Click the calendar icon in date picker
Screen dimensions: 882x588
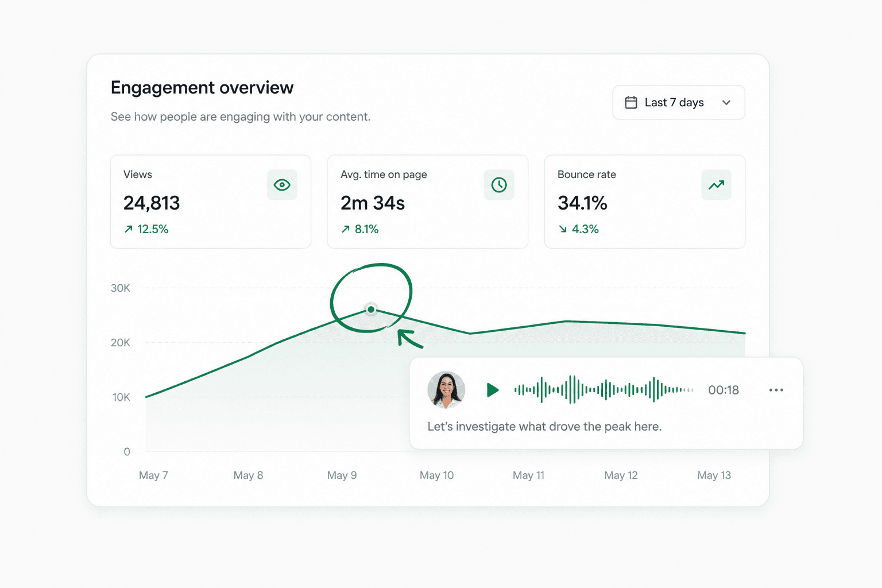click(631, 103)
